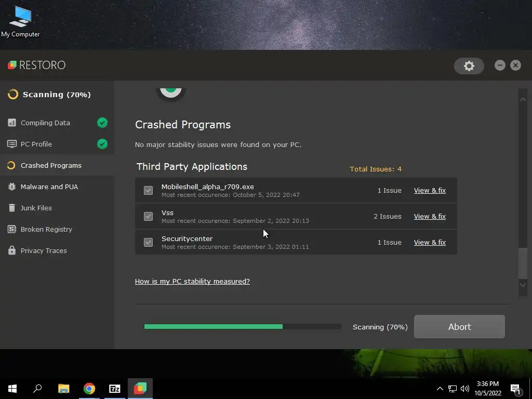Select the PC Profile sidebar item
The width and height of the screenshot is (532, 399).
[x=57, y=144]
